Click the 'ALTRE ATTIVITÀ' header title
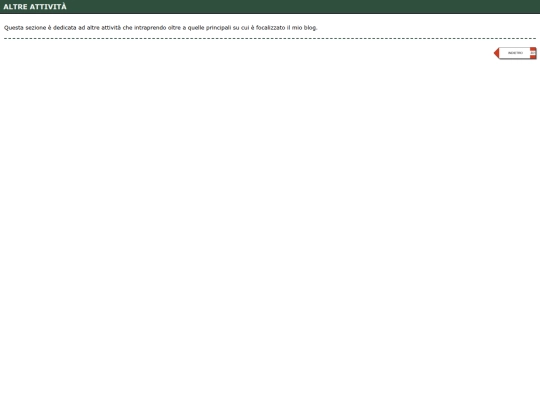 pos(35,7)
